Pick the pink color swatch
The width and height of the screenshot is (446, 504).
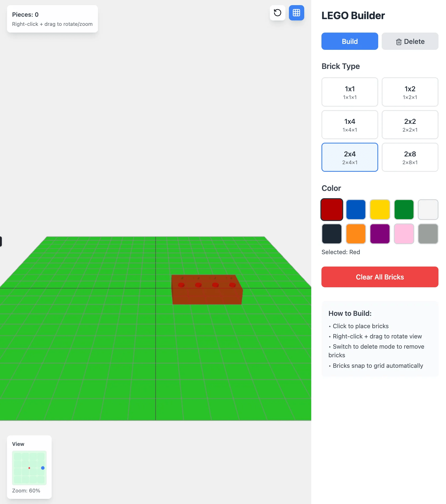tap(404, 234)
